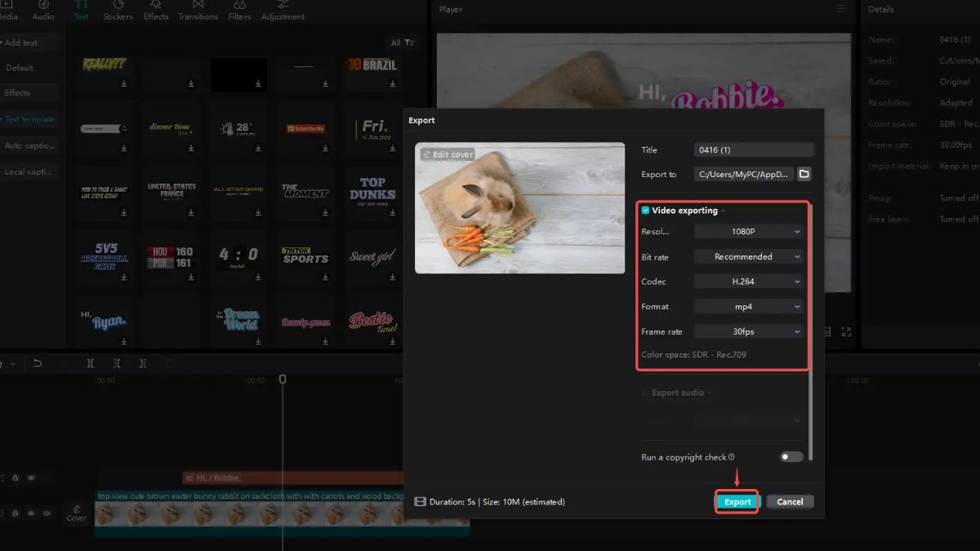Viewport: 980px width, 551px height.
Task: Download the 10 BRAZIL text template
Action: click(x=392, y=83)
